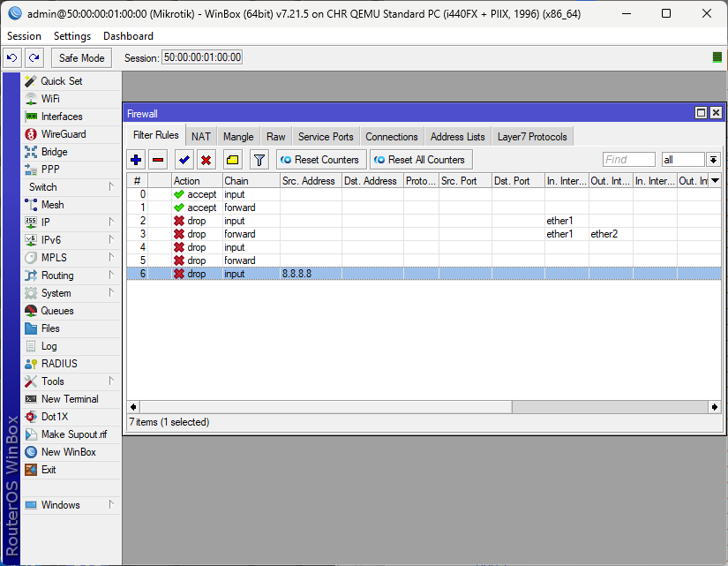Maximize the Firewall inner window
This screenshot has height=566, width=728.
click(701, 113)
